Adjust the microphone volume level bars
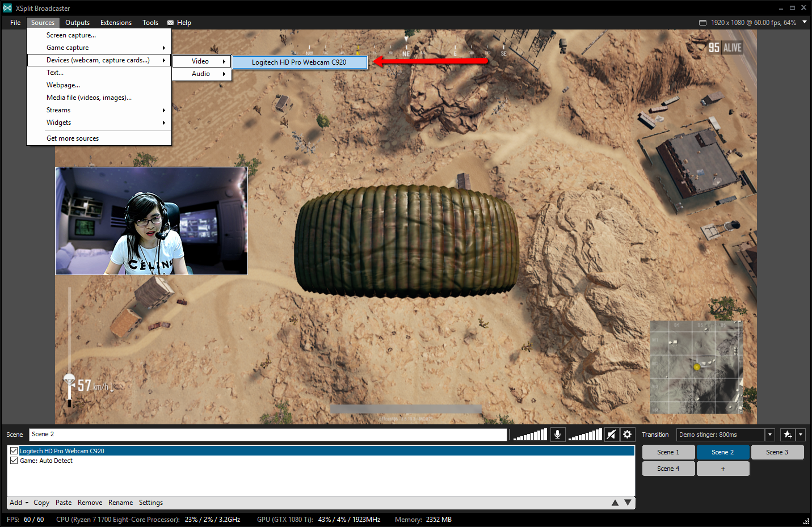This screenshot has height=527, width=812. pyautogui.click(x=530, y=435)
